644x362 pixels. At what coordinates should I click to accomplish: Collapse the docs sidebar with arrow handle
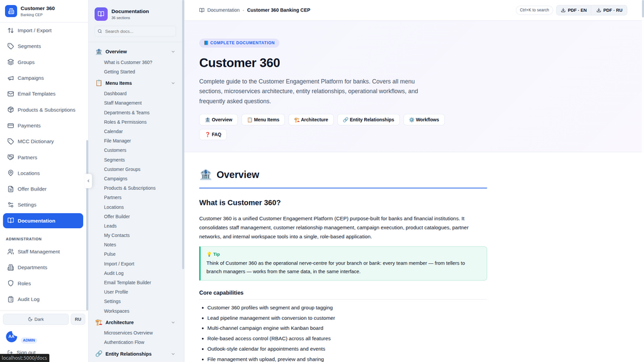pos(88,181)
